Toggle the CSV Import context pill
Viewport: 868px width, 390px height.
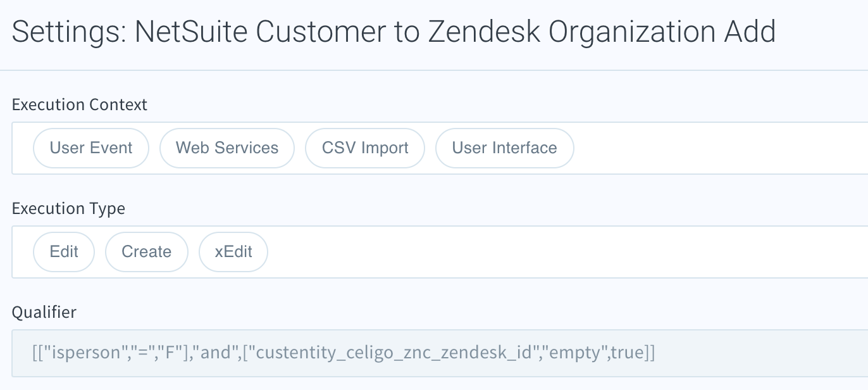click(x=364, y=148)
